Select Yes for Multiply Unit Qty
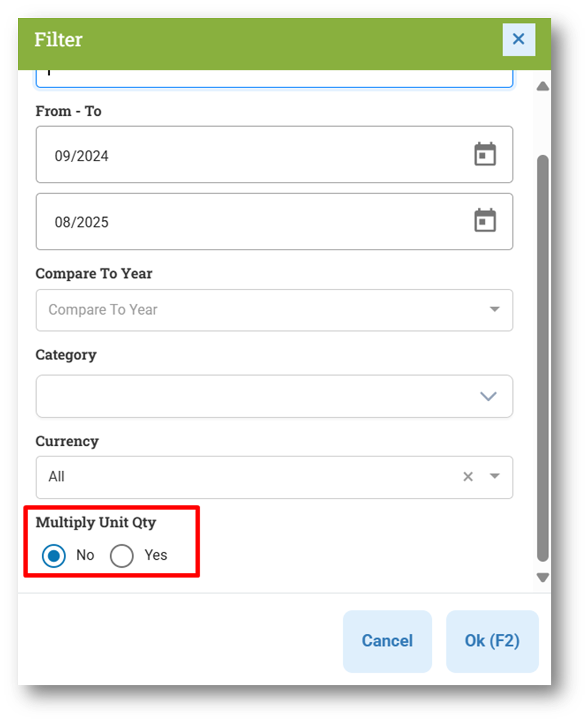This screenshot has height=722, width=588. pyautogui.click(x=121, y=556)
